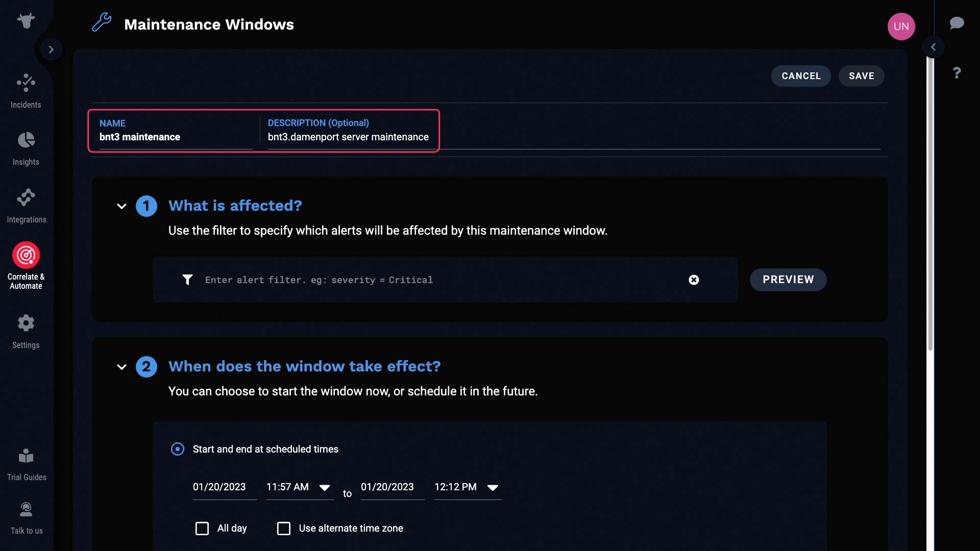Click the CANCEL button
The image size is (980, 551).
pyautogui.click(x=801, y=76)
